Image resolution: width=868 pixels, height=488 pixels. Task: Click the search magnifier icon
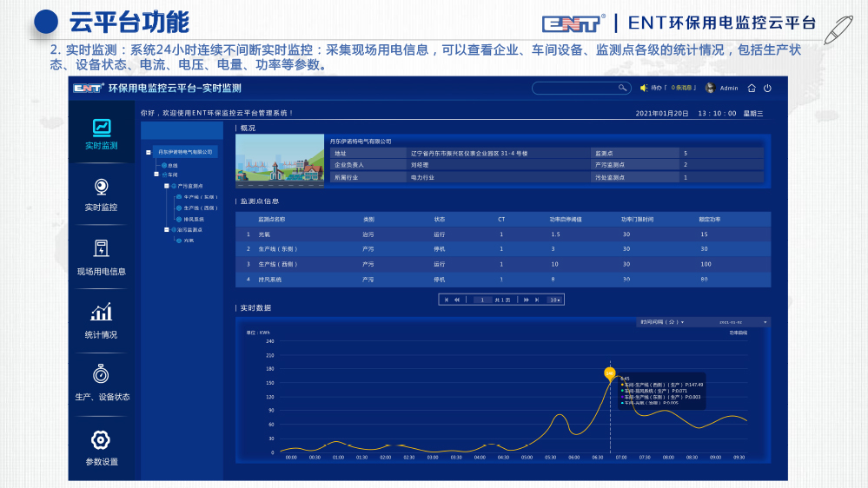(x=622, y=88)
